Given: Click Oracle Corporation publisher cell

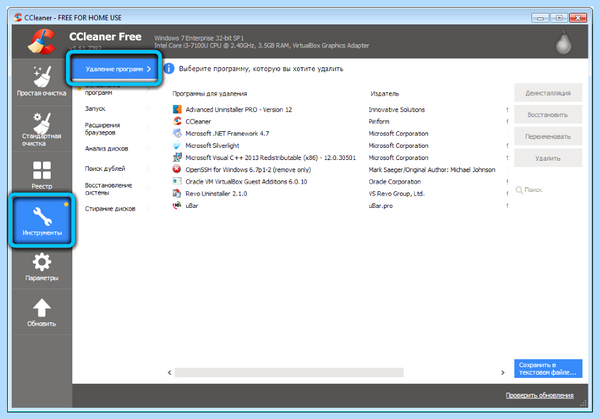Looking at the screenshot, I should pyautogui.click(x=395, y=181).
